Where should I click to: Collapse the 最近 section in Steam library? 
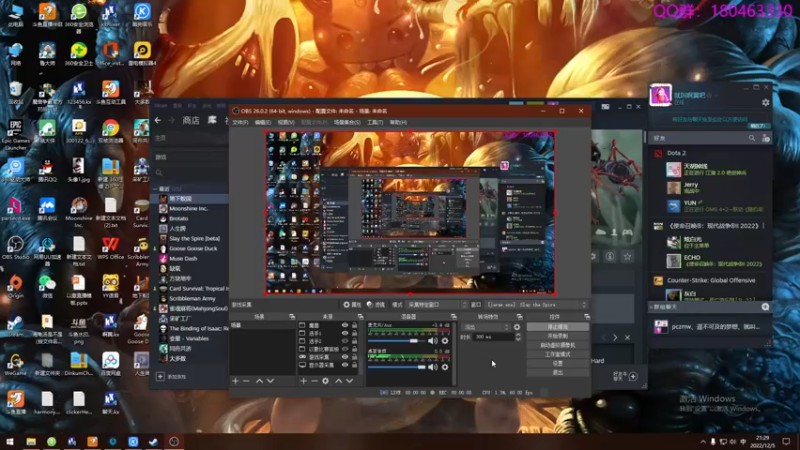pos(155,189)
